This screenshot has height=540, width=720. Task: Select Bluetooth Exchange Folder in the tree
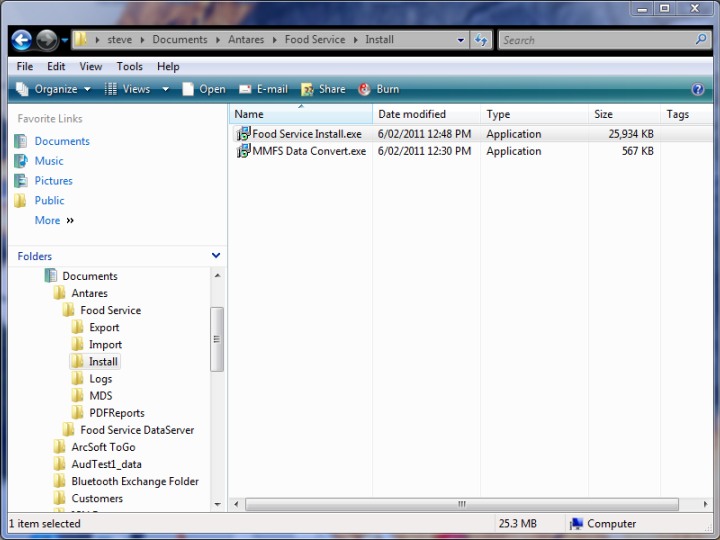pos(135,481)
